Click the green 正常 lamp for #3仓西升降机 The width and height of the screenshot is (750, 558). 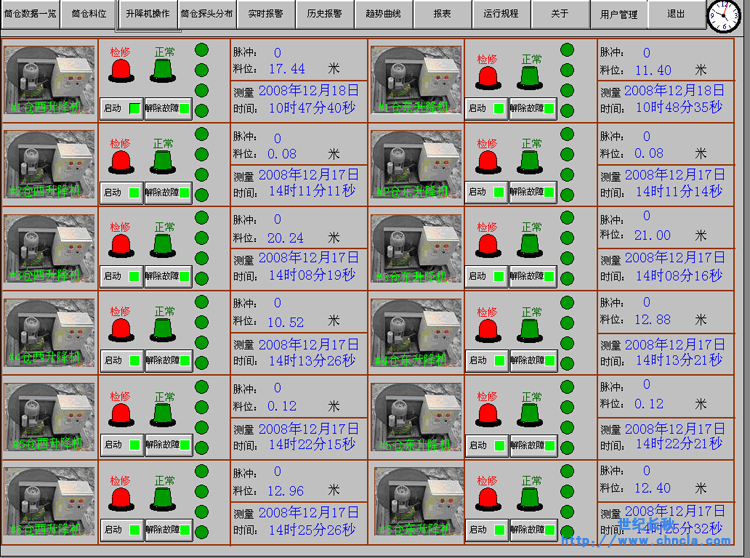163,246
